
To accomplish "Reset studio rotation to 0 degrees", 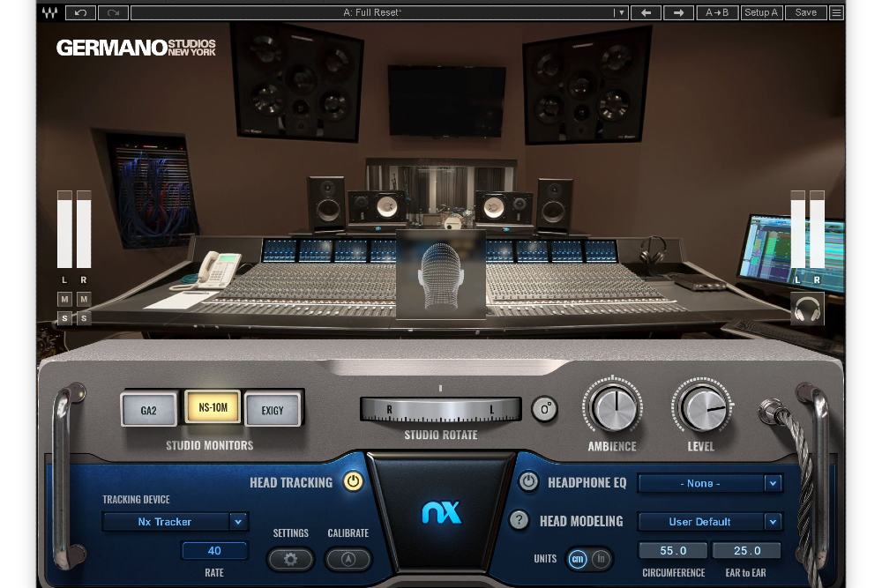I will pos(544,409).
